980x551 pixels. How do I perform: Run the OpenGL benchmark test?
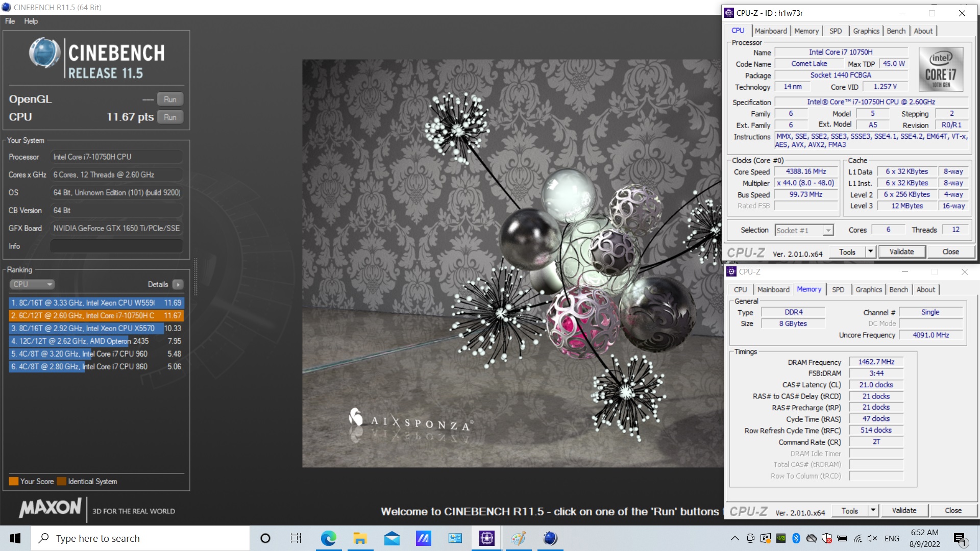click(170, 99)
